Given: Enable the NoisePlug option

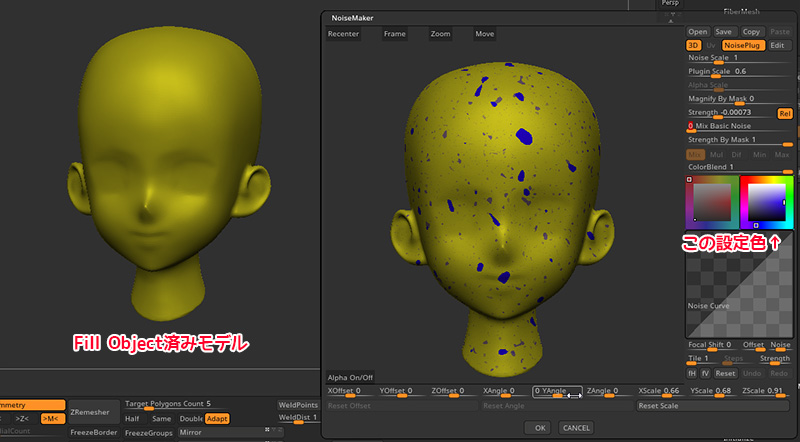Looking at the screenshot, I should point(743,45).
